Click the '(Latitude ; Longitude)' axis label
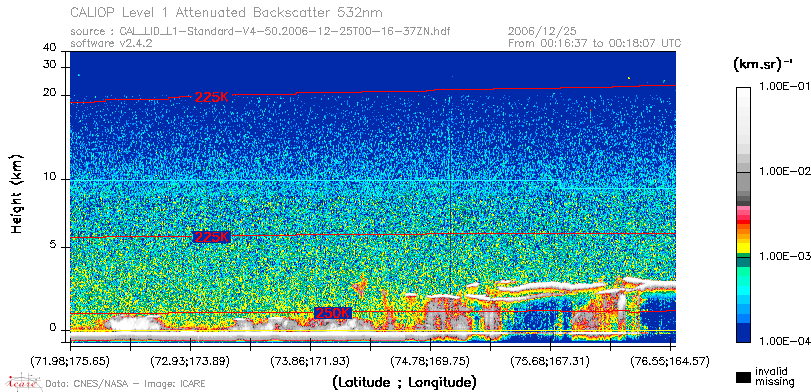 (404, 383)
